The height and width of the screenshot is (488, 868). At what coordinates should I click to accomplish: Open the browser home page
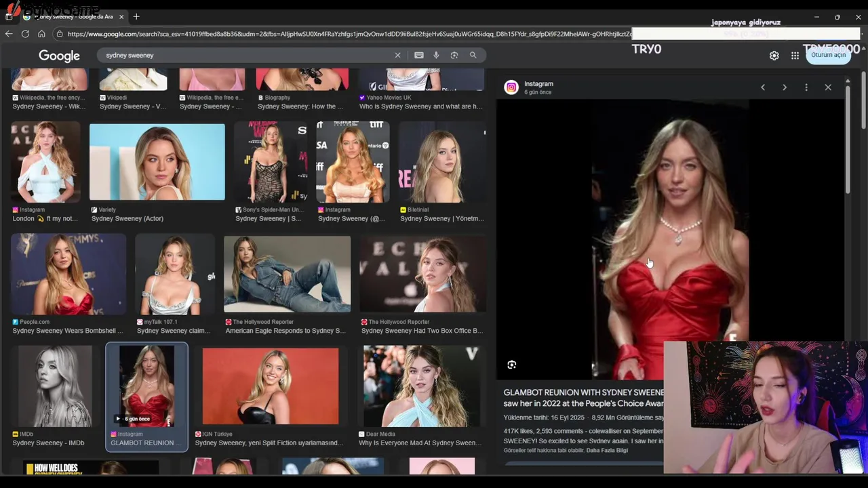point(41,33)
